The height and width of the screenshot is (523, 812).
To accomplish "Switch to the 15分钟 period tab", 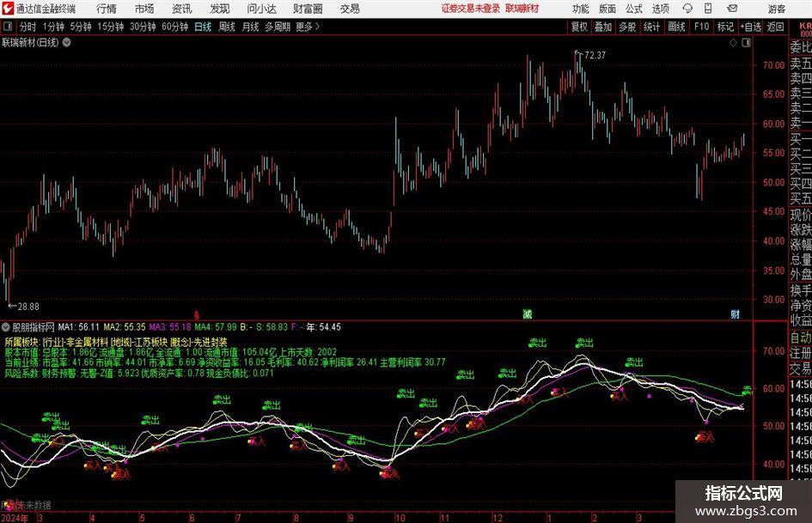I will click(111, 27).
